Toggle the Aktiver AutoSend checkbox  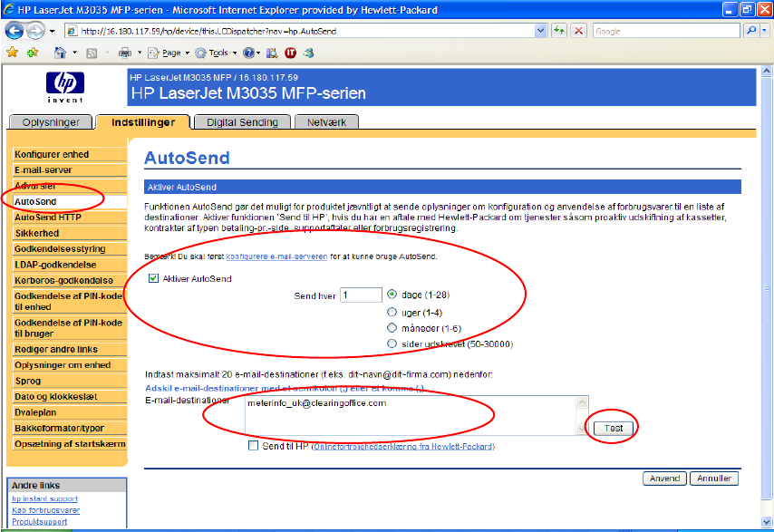click(x=154, y=279)
